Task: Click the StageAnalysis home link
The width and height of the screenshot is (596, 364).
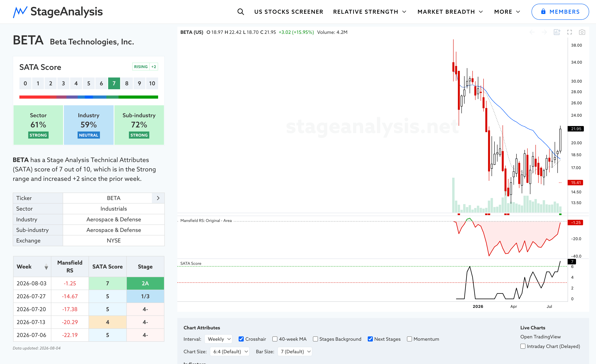Action: click(58, 12)
